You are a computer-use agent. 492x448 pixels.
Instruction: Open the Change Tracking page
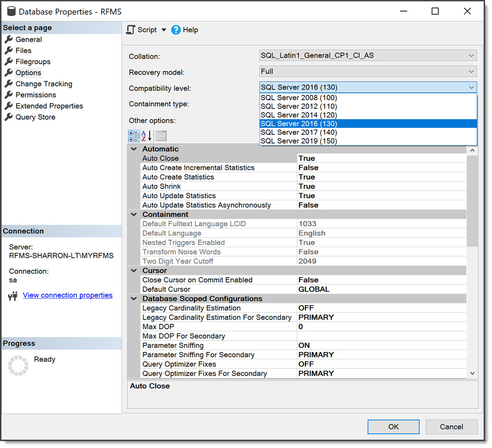[x=43, y=84]
